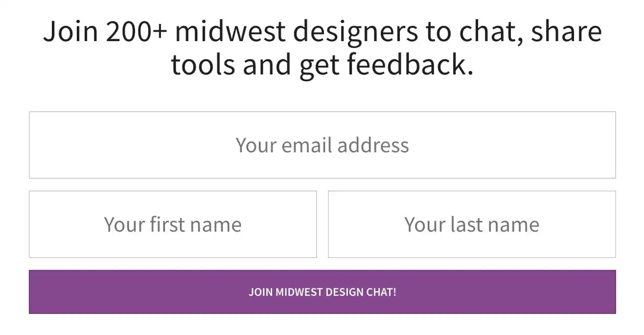This screenshot has height=335, width=644.
Task: Click the 'Your email address' input field
Action: 322,145
